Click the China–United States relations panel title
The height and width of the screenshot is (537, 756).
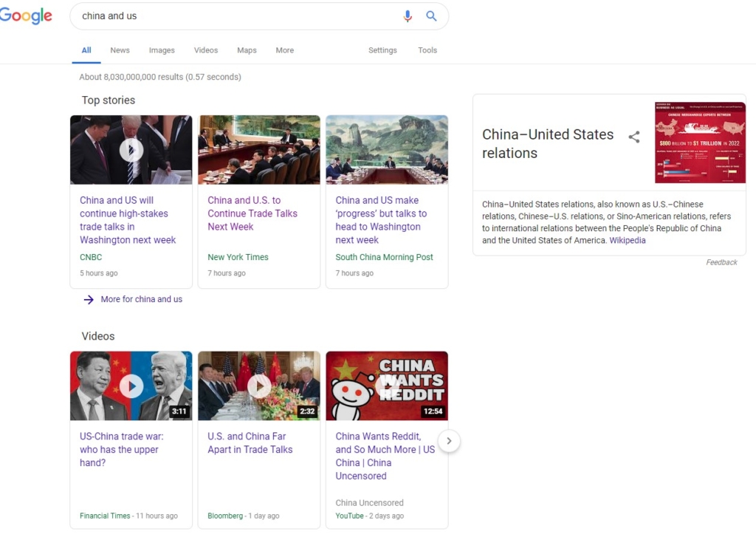tap(548, 144)
